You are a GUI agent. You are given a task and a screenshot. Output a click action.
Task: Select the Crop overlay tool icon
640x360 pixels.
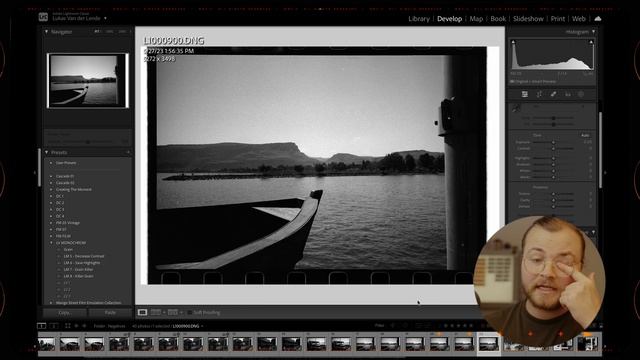click(x=539, y=94)
